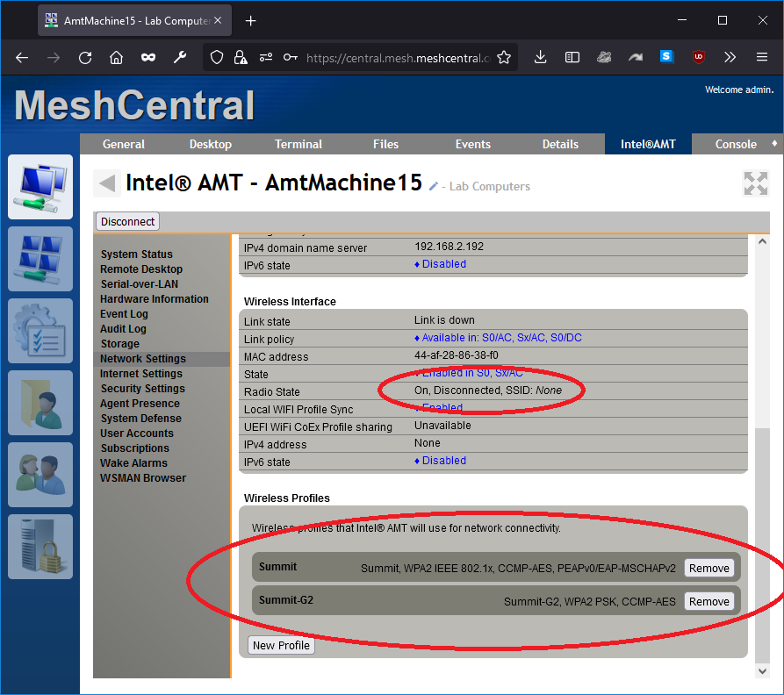Open files using the folder-with-user icon
Image resolution: width=784 pixels, height=695 pixels.
click(40, 403)
